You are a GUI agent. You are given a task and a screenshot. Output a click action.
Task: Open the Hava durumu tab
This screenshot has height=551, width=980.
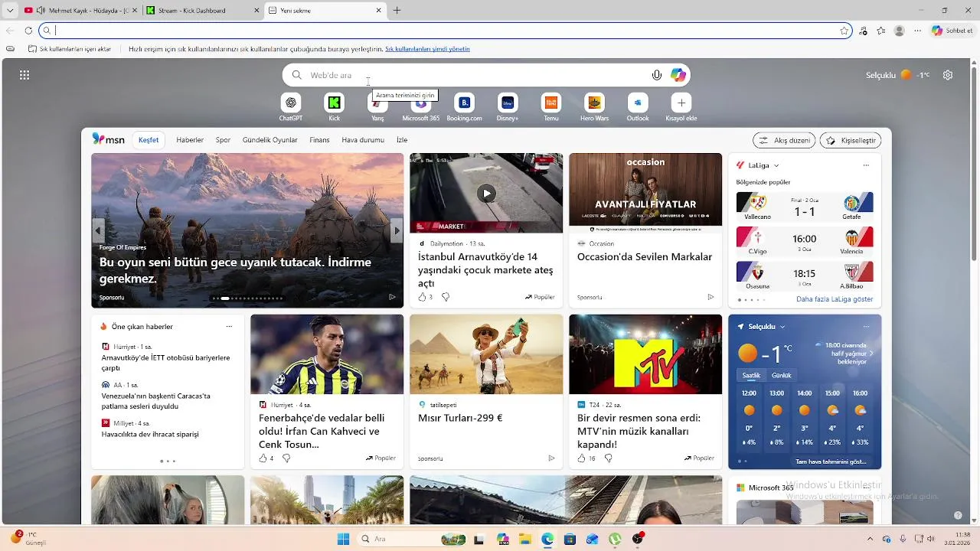pos(363,140)
